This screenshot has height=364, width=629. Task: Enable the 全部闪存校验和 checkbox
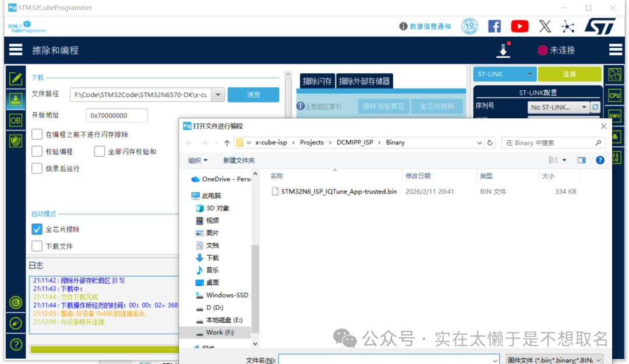100,151
